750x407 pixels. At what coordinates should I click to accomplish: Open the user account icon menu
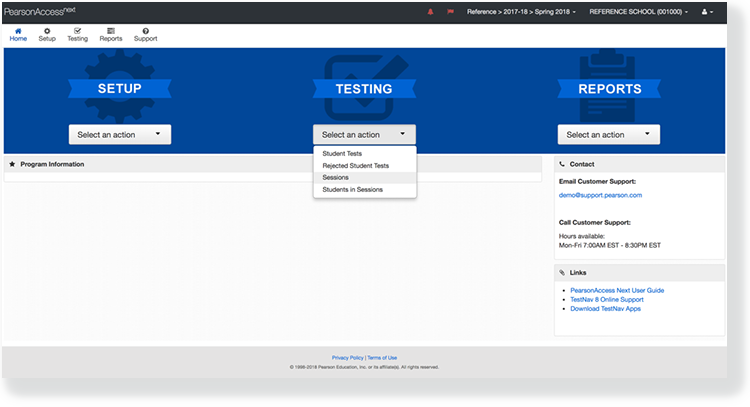706,11
